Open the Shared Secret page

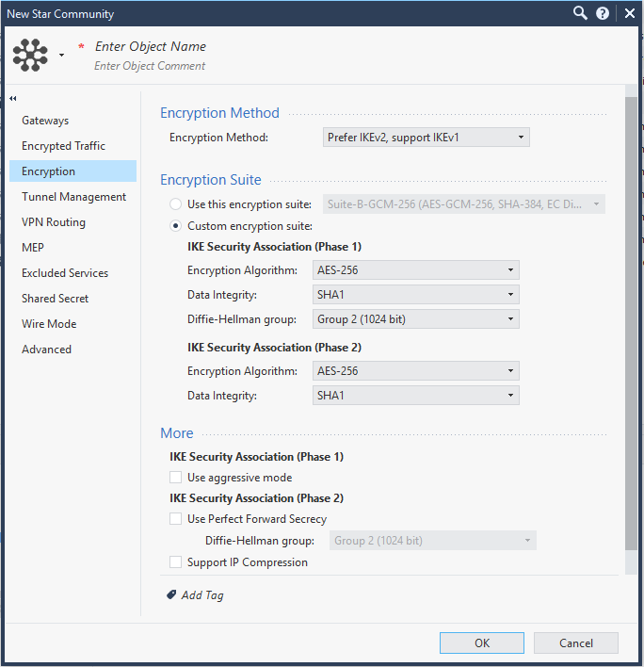tap(55, 299)
